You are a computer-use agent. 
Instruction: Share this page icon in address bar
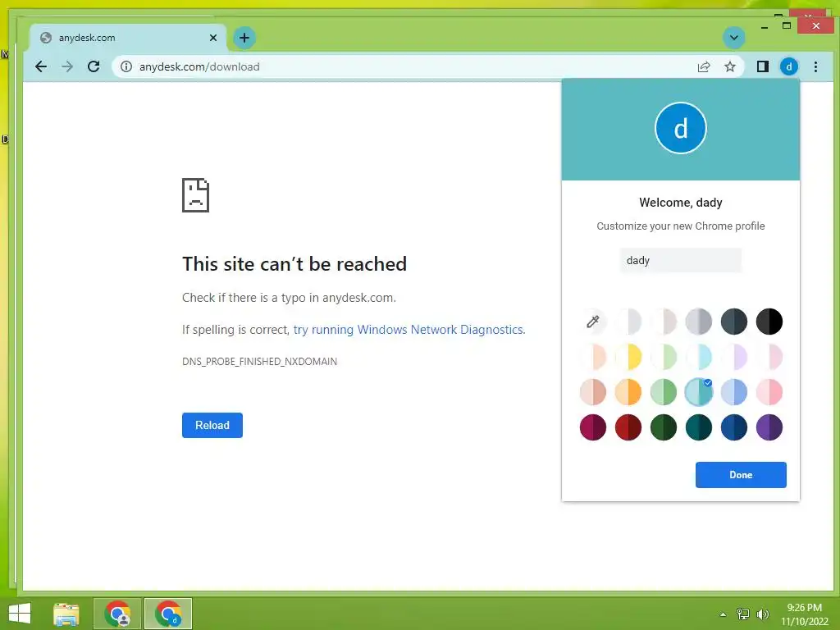click(703, 66)
